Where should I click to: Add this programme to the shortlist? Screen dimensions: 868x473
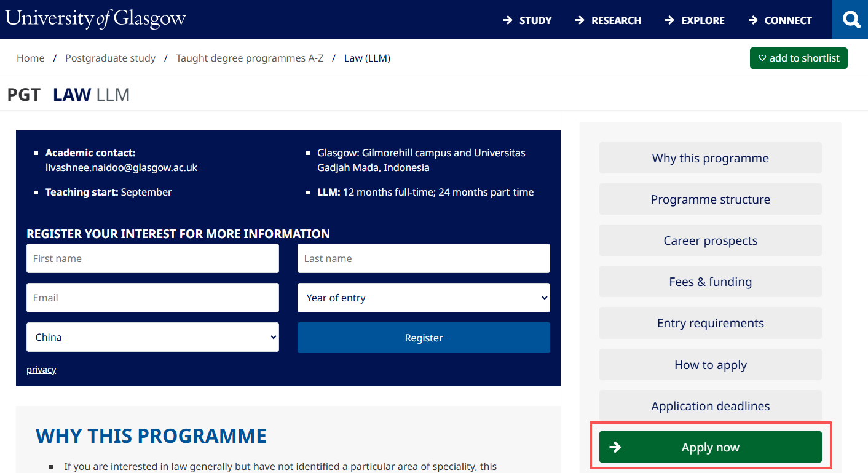coord(798,58)
